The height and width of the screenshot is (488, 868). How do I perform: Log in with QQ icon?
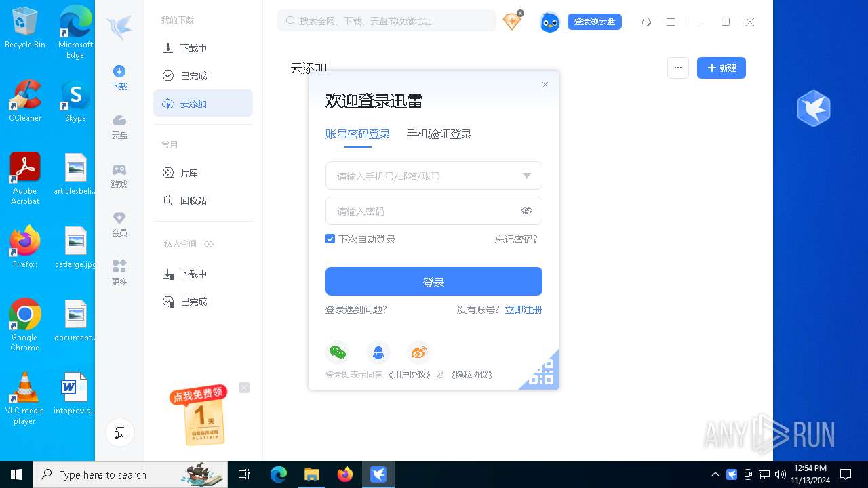[x=378, y=352]
